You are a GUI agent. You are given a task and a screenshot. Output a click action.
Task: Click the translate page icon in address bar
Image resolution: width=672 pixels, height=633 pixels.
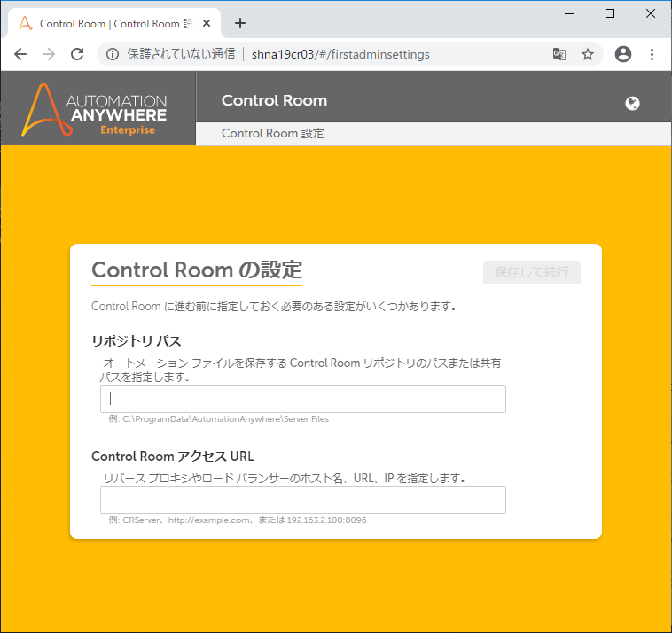[x=559, y=54]
